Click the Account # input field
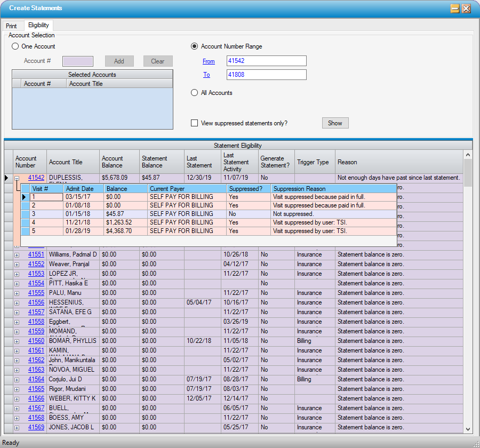This screenshot has height=448, width=480. point(78,61)
